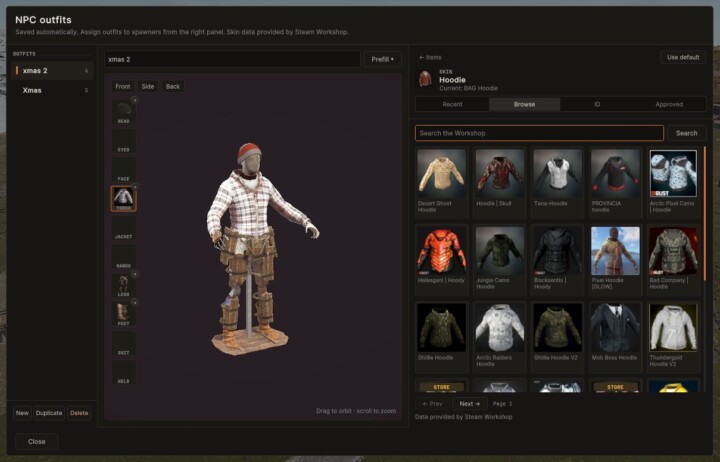
Task: Choose the Bad Company | Hoodie skin
Action: tap(673, 259)
